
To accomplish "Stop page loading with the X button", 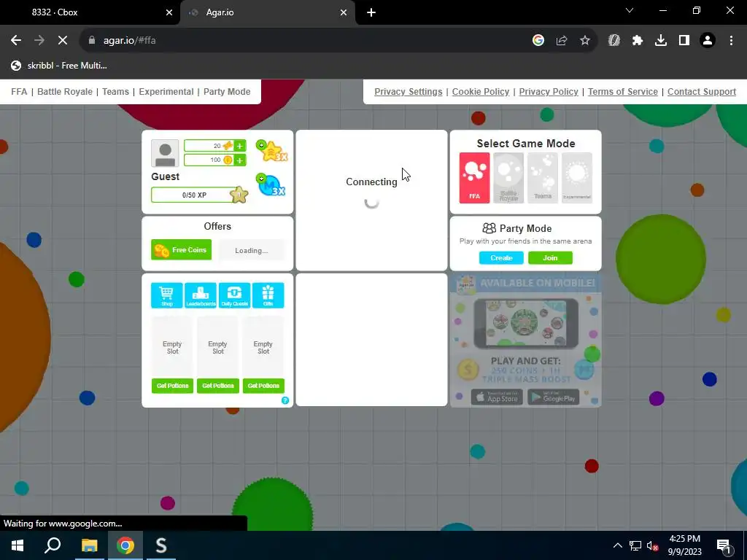I will coord(63,41).
